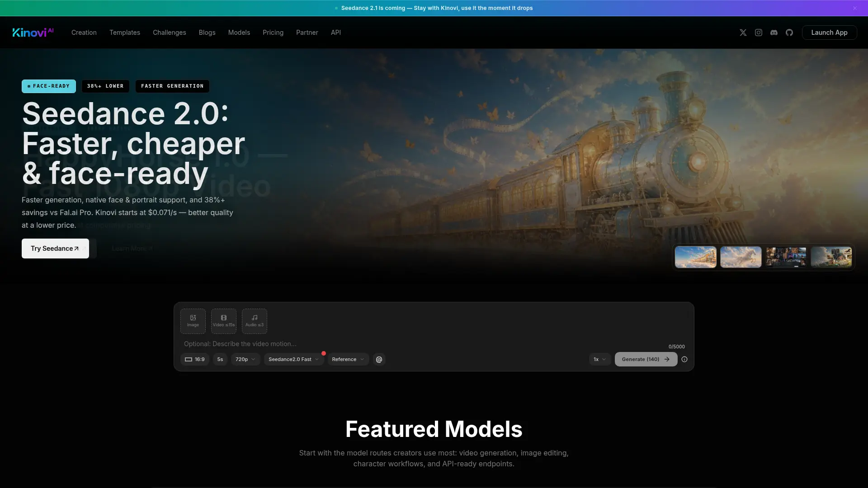Image resolution: width=868 pixels, height=488 pixels.
Task: Click the Seedance 2.1 is coming announcement text
Action: click(x=437, y=8)
